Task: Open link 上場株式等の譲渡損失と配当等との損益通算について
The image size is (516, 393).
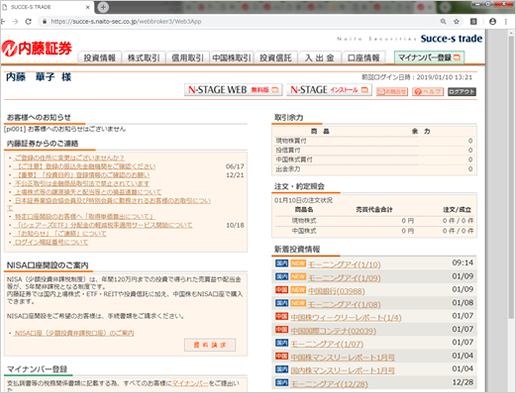Action: click(x=88, y=192)
